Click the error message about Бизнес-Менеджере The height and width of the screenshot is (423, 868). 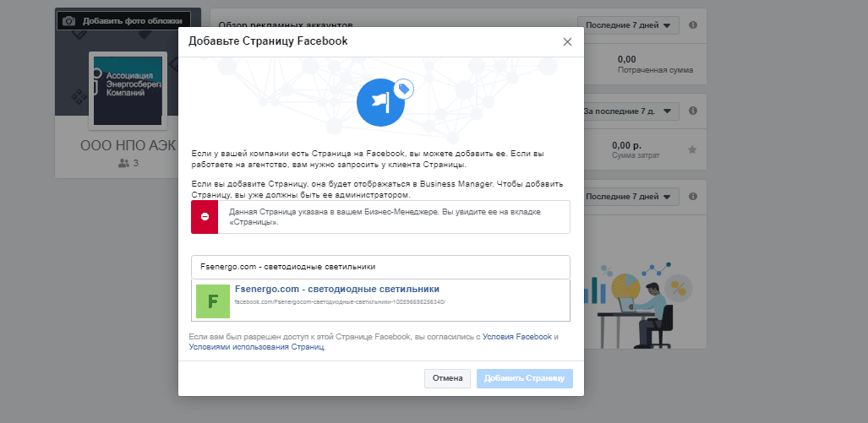coord(385,217)
